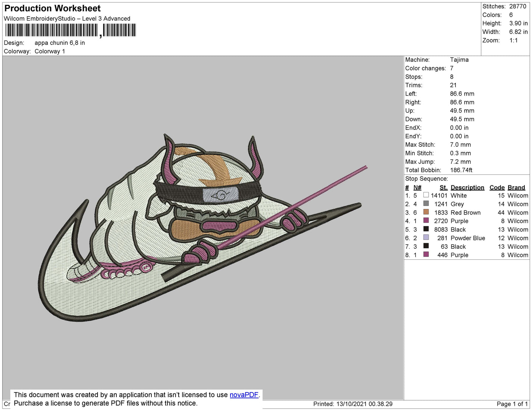Click the 'Description' column header
This screenshot has height=411, width=532.
pyautogui.click(x=468, y=187)
